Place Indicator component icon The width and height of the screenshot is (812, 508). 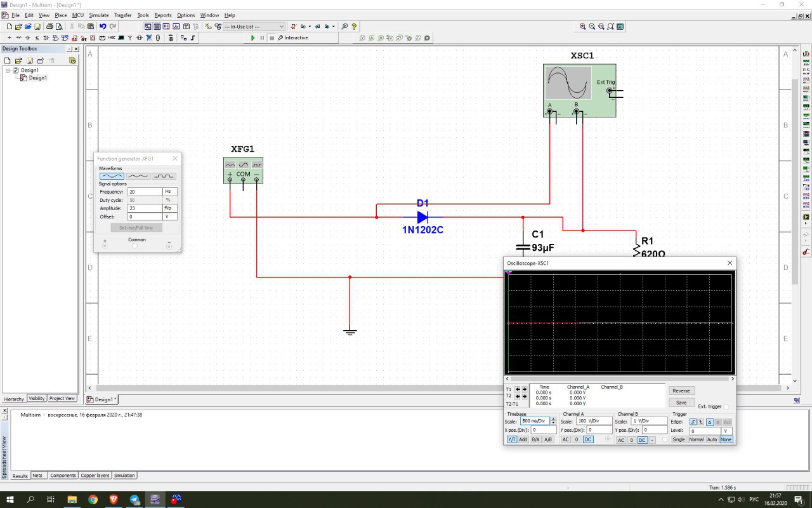click(93, 38)
